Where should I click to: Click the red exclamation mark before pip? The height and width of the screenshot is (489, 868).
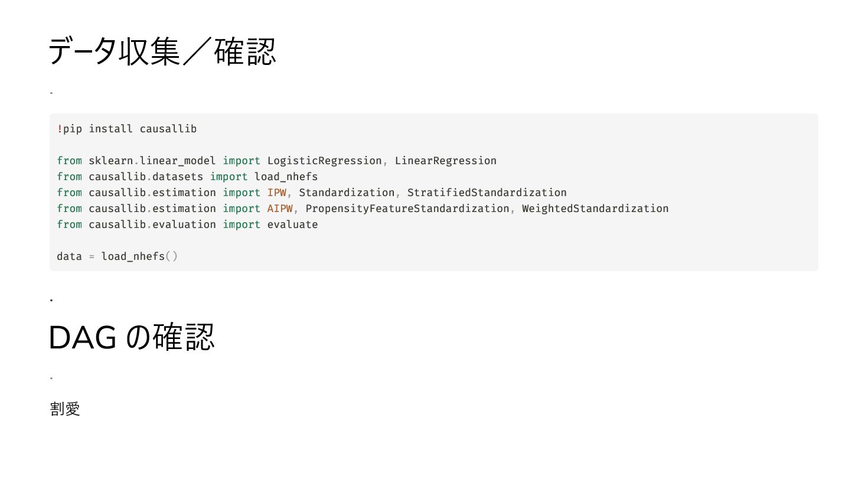(x=60, y=129)
